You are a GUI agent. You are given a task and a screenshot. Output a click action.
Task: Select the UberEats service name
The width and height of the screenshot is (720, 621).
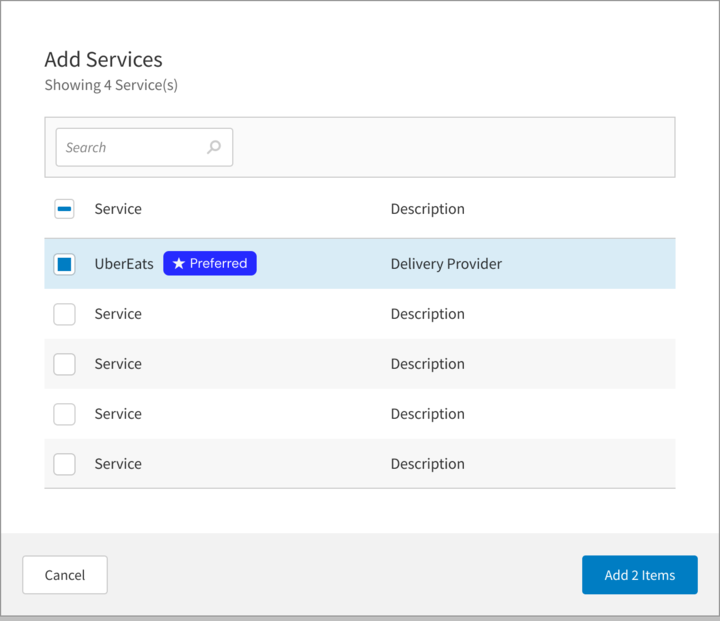coord(124,264)
